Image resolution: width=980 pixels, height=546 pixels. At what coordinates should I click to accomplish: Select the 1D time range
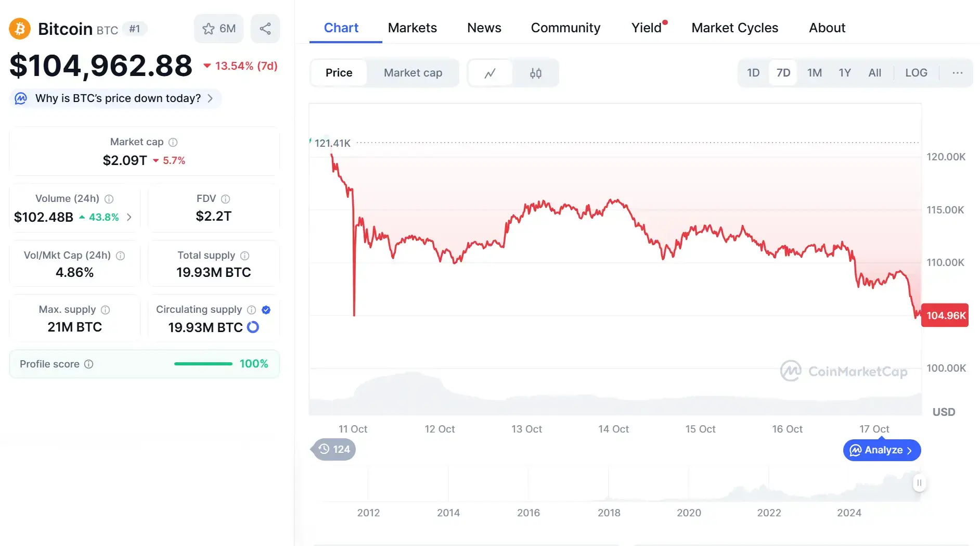[x=753, y=73]
